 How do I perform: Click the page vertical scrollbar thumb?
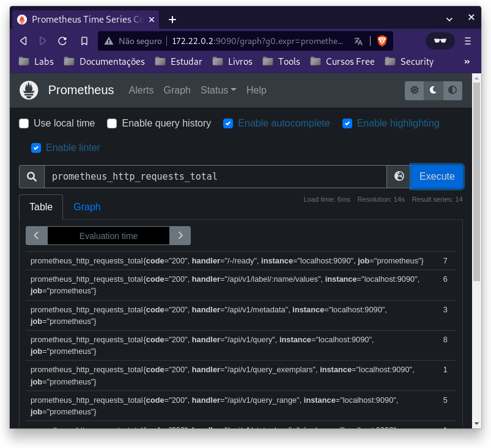[x=476, y=182]
